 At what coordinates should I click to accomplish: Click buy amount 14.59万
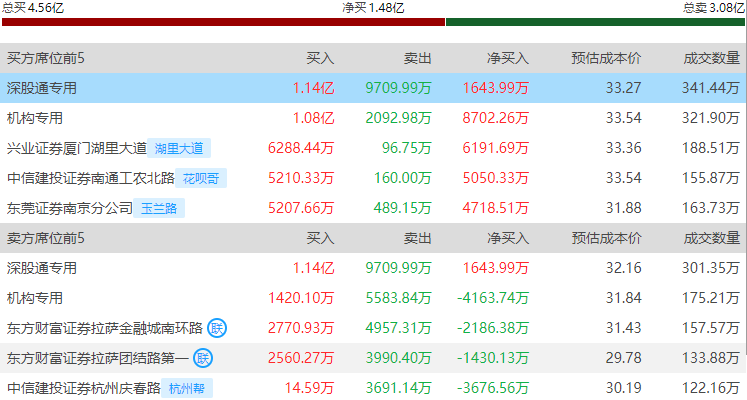point(309,388)
